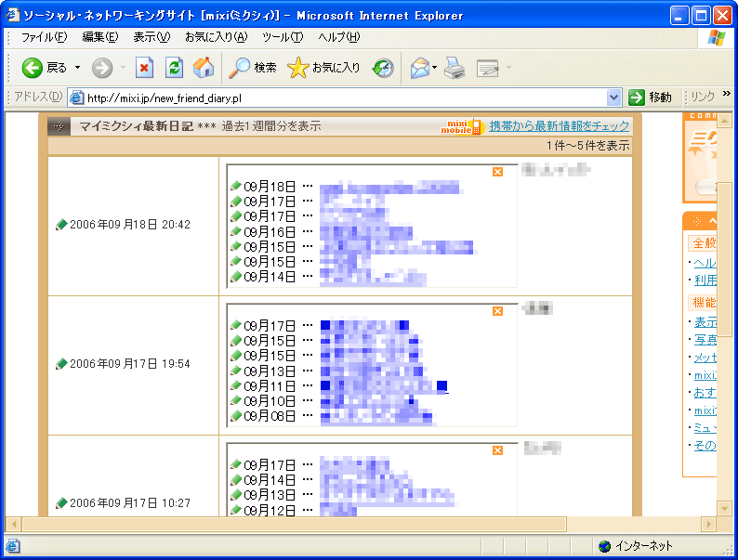Click the 2006年09月18日 20:42 timestamp

[x=130, y=225]
